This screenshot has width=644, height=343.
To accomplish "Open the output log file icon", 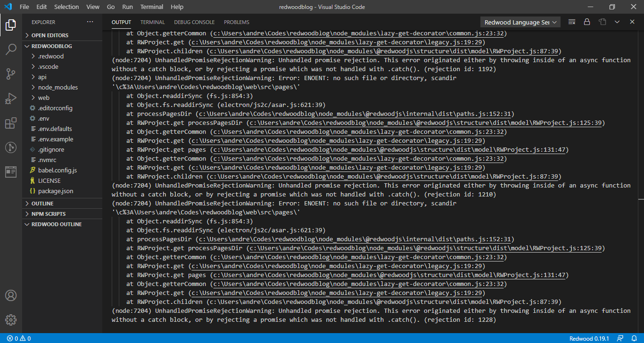I will [x=602, y=22].
